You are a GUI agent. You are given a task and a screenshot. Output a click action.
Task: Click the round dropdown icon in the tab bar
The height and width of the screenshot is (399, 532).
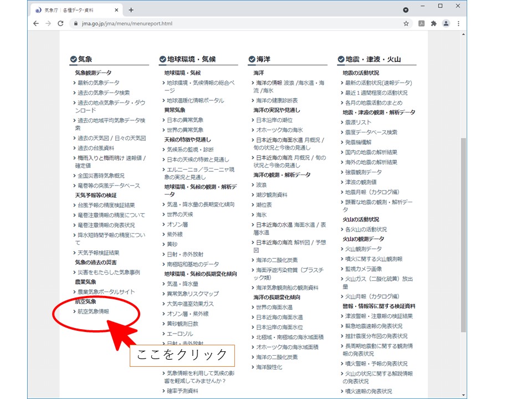click(406, 10)
